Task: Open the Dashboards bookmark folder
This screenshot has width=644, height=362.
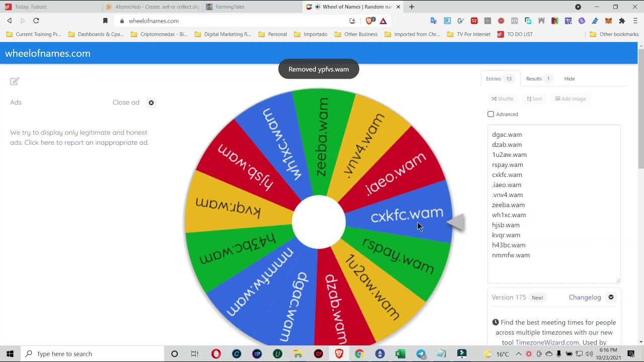Action: coord(96,34)
